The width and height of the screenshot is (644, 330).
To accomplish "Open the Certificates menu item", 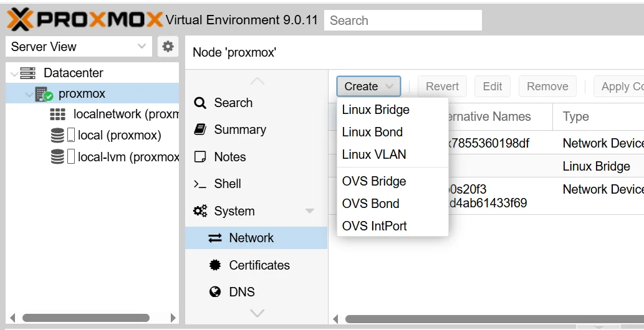I will point(256,265).
